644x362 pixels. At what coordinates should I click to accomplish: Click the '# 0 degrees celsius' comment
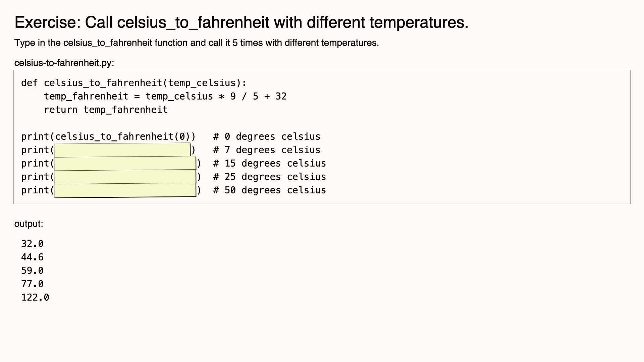click(267, 136)
